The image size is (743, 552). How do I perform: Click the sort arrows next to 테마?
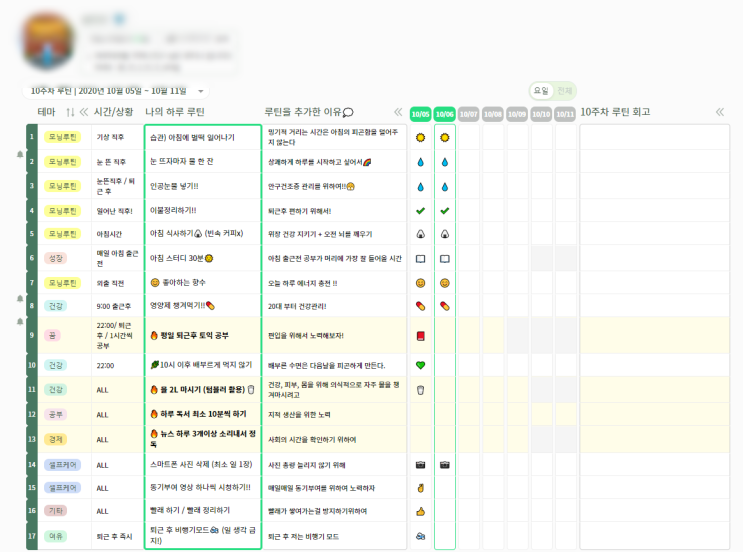pyautogui.click(x=70, y=112)
